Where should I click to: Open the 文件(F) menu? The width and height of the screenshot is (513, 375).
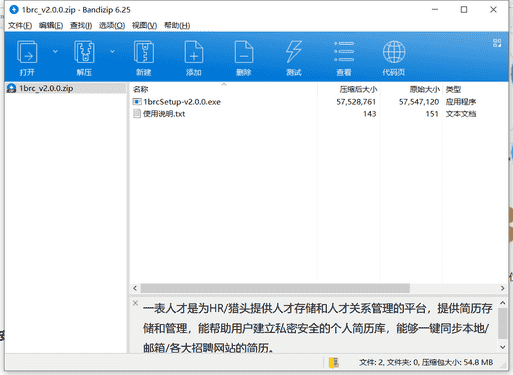coord(20,25)
